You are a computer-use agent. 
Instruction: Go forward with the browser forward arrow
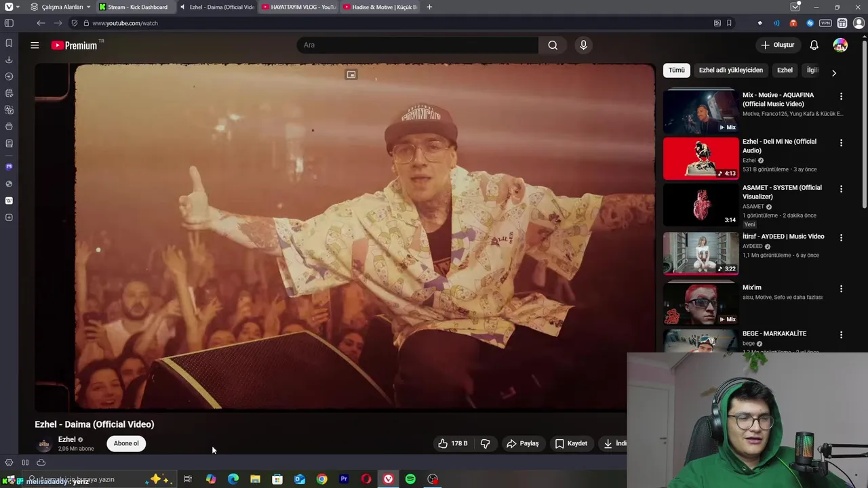point(58,23)
